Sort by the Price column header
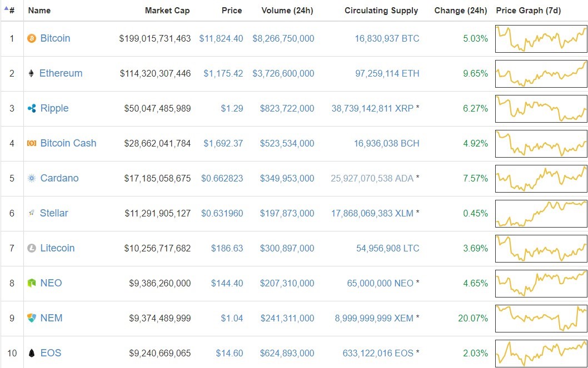The height and width of the screenshot is (368, 588). pyautogui.click(x=232, y=11)
